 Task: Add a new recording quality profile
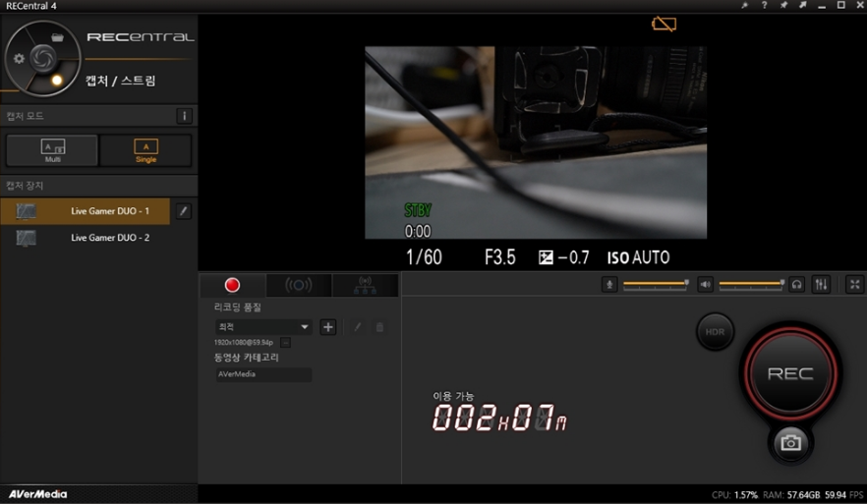coord(328,327)
